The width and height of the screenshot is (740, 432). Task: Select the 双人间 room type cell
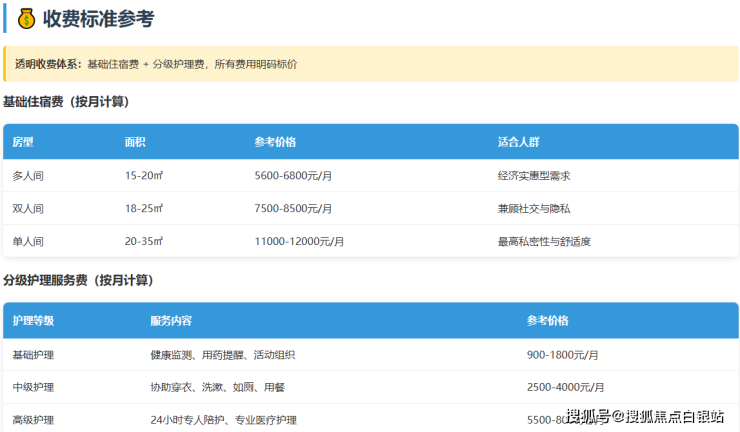(28, 208)
